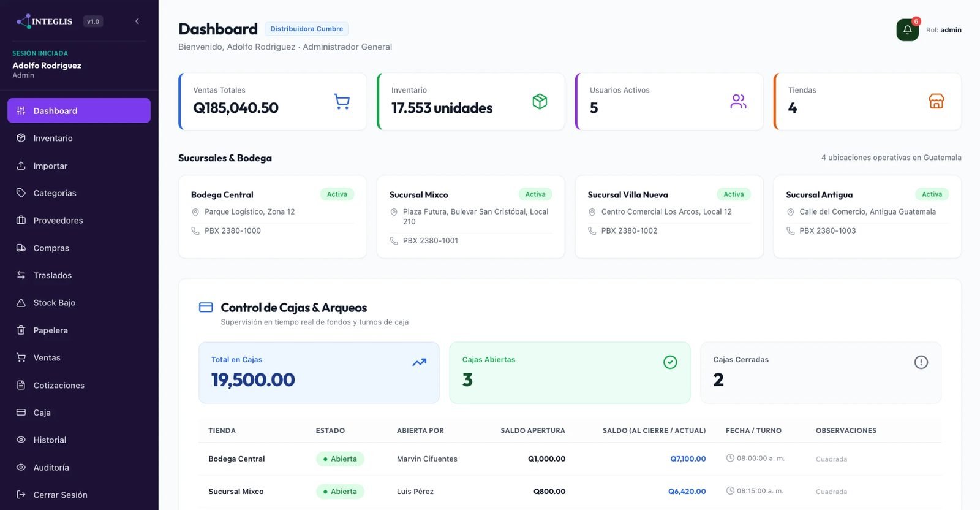Click the v1.0 version badge
Viewport: 980px width, 510px height.
coord(93,21)
